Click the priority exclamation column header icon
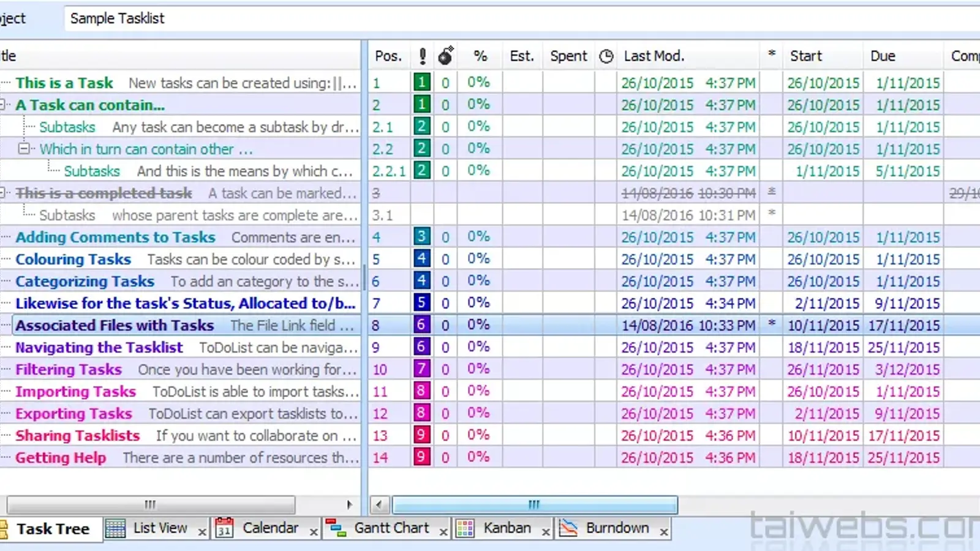 [421, 56]
